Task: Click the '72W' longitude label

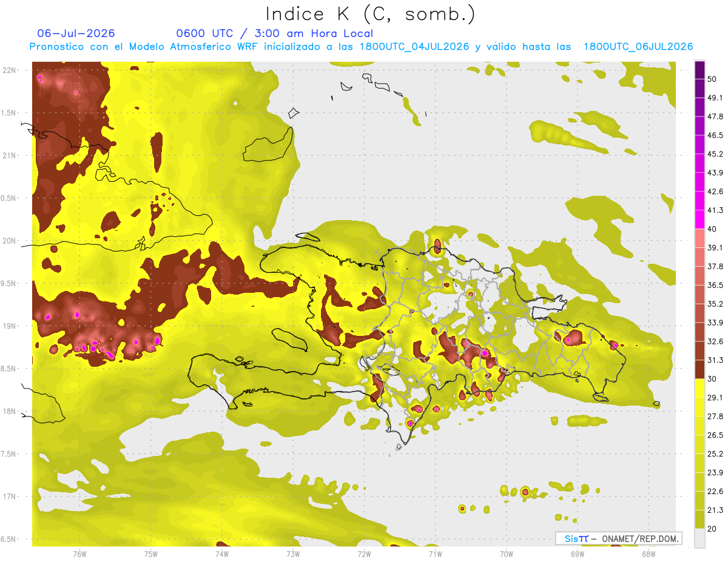Action: (x=364, y=554)
